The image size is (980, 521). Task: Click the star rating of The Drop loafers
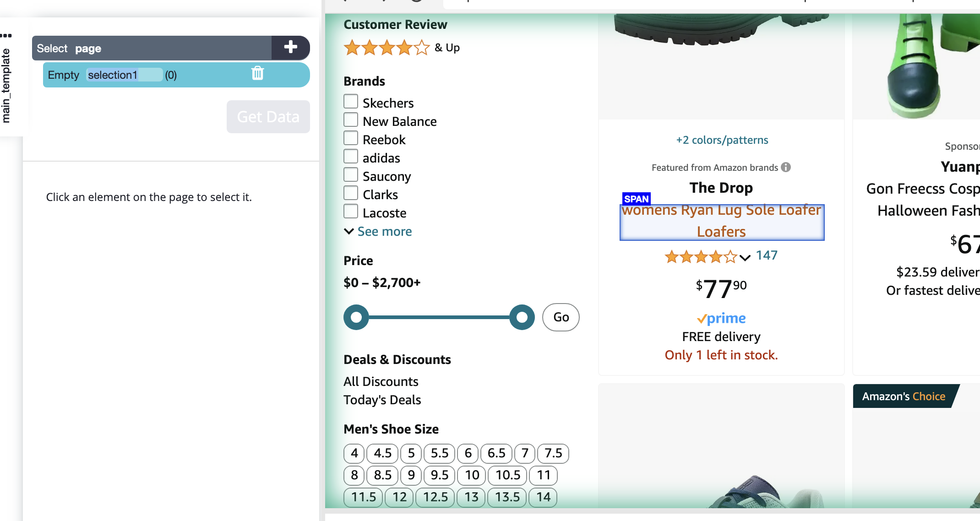(x=701, y=257)
